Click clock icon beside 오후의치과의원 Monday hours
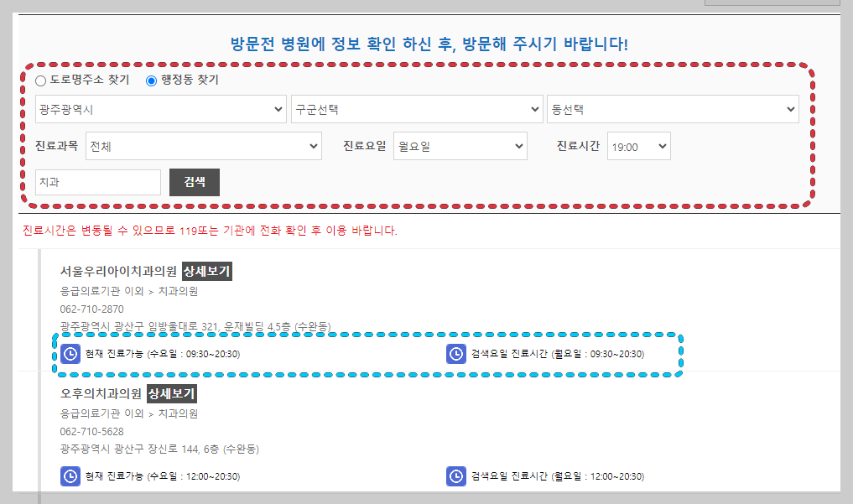Screen dimensions: 853x504 point(455,476)
